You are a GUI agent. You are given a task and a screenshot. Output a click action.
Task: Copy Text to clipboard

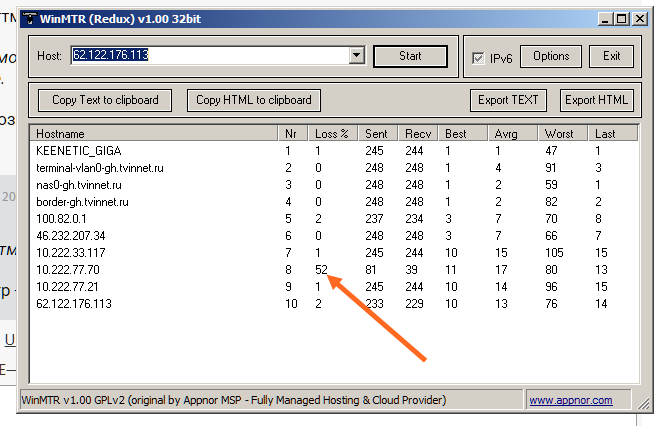click(x=105, y=100)
